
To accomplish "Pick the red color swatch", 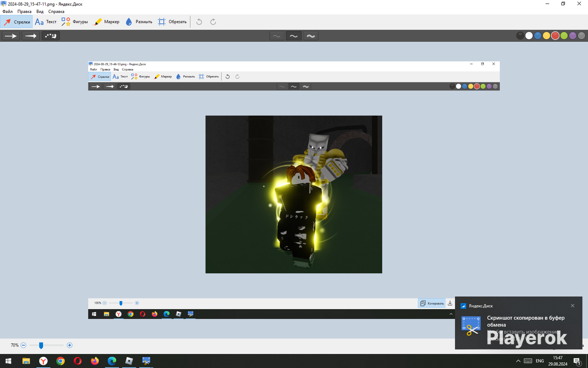I will [x=555, y=36].
